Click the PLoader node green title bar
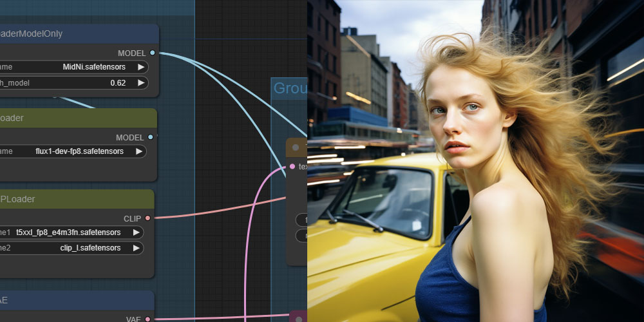 coord(77,199)
